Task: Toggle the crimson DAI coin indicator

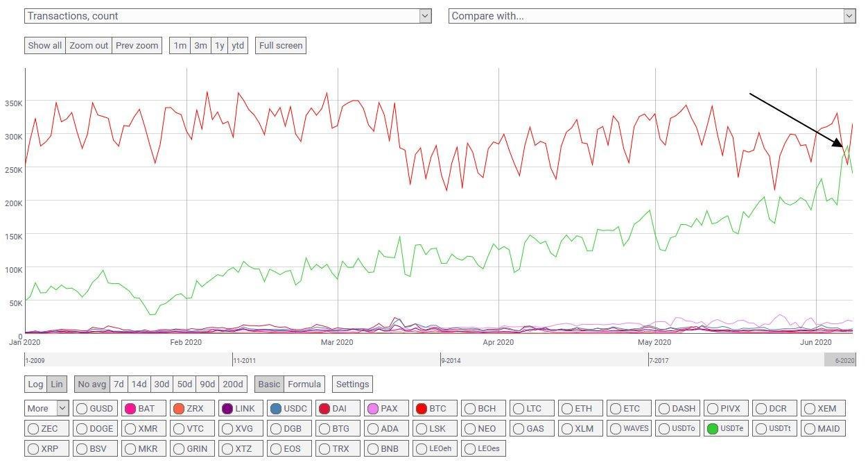Action: pyautogui.click(x=324, y=409)
